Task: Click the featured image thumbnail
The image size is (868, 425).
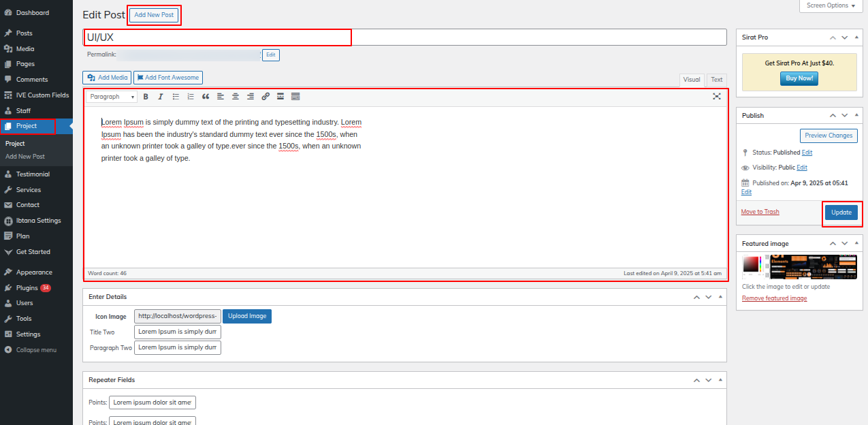Action: [x=799, y=266]
